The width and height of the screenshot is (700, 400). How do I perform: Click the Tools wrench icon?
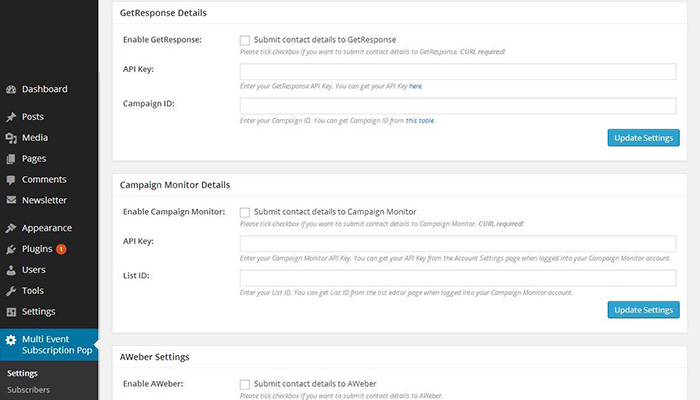11,291
